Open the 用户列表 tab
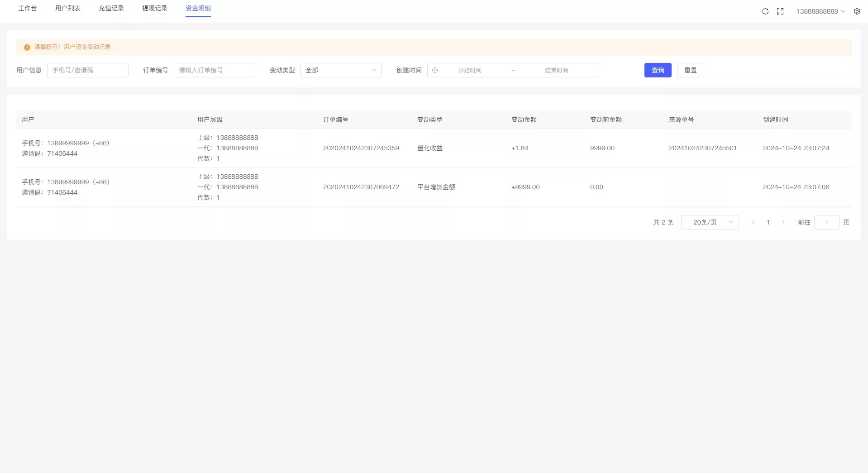 click(68, 8)
